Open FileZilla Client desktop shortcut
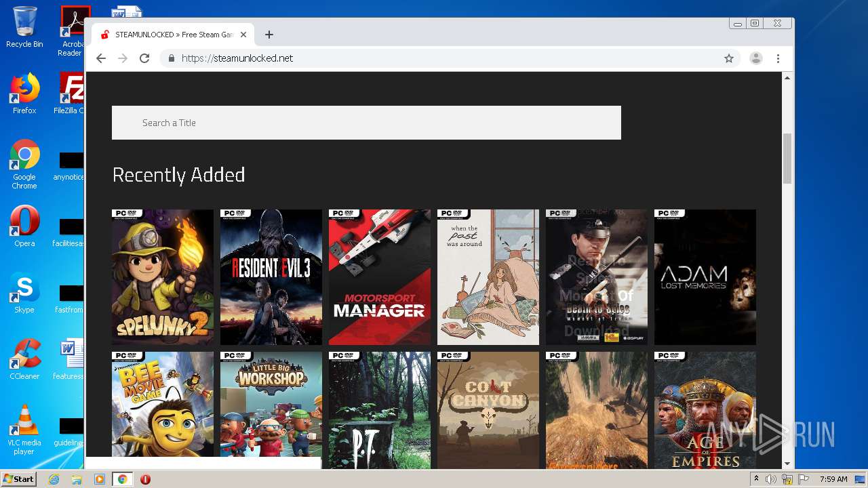868x488 pixels. pyautogui.click(x=70, y=94)
